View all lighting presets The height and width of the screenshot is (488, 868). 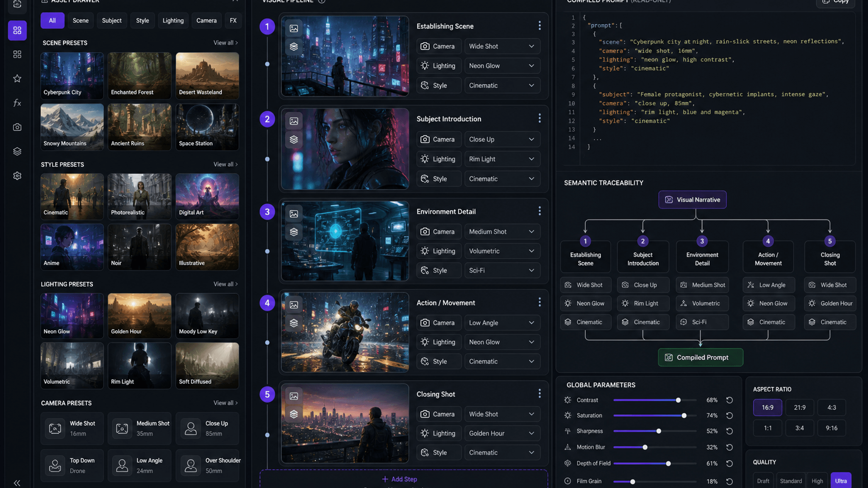(225, 284)
